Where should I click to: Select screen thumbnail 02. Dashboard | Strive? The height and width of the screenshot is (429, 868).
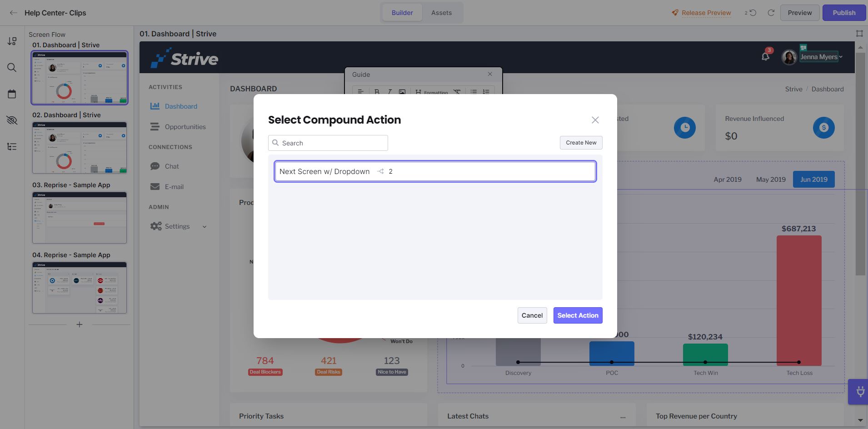80,148
